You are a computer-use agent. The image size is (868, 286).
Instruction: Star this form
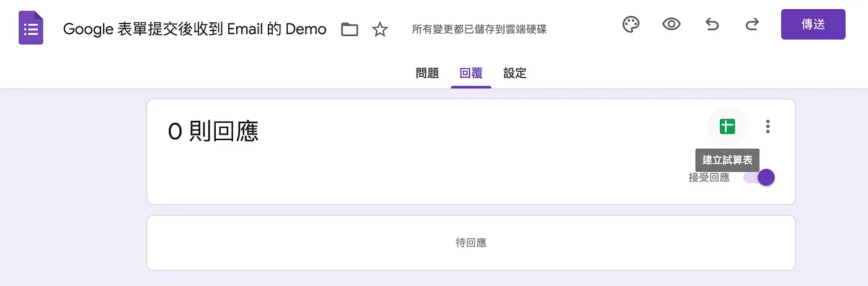[x=379, y=29]
